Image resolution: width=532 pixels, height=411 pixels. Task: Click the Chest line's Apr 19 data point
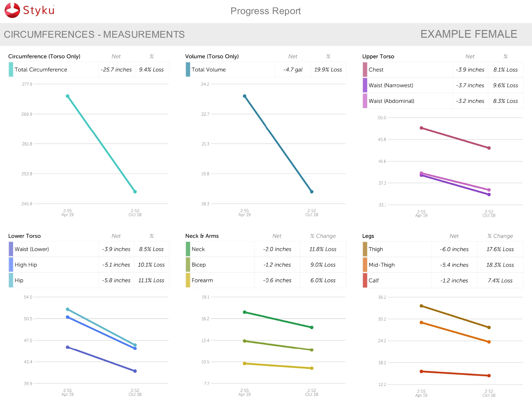[x=421, y=128]
